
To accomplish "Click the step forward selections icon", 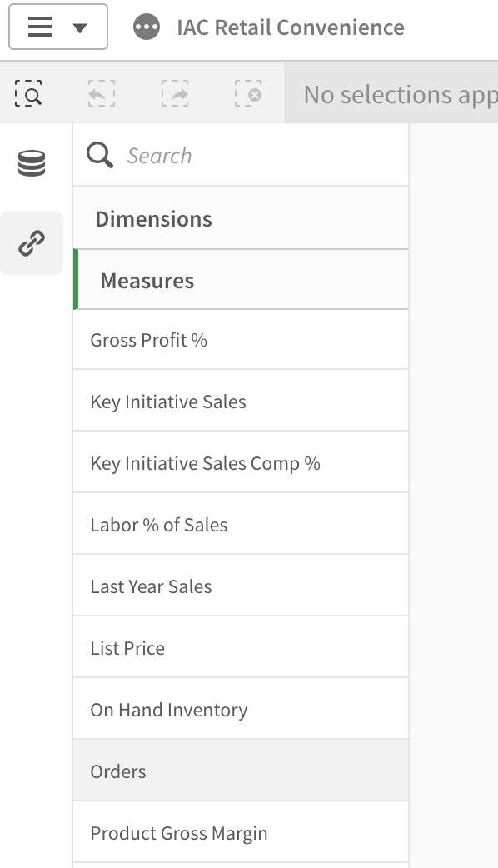I will [x=176, y=94].
